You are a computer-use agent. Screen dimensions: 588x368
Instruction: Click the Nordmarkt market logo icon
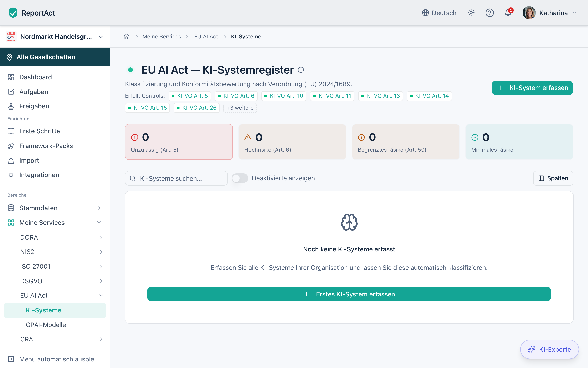[11, 37]
